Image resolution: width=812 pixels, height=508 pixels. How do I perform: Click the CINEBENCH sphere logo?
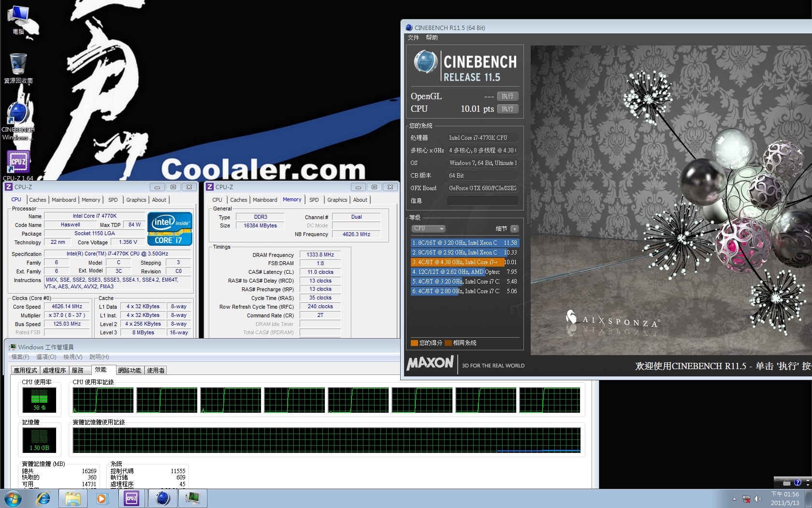426,62
